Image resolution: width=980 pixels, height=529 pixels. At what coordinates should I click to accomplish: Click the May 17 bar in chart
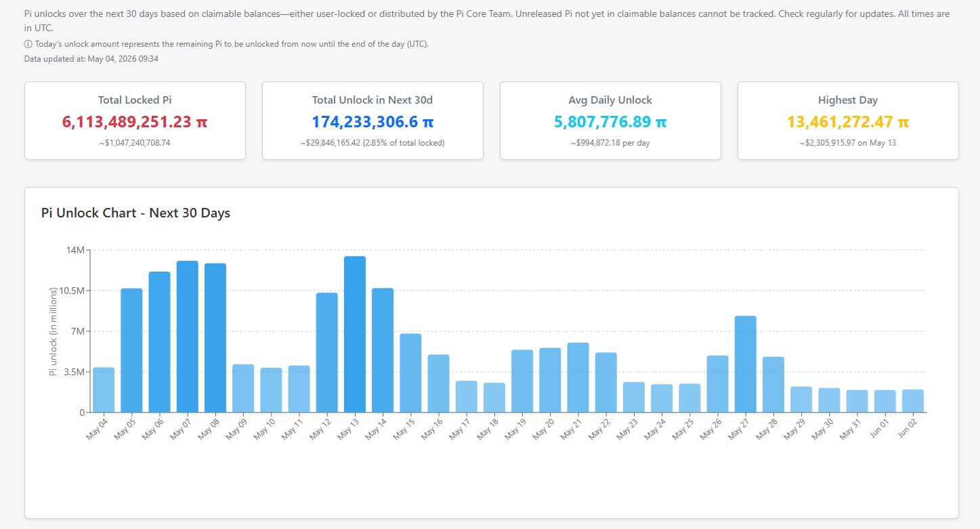[x=467, y=396]
